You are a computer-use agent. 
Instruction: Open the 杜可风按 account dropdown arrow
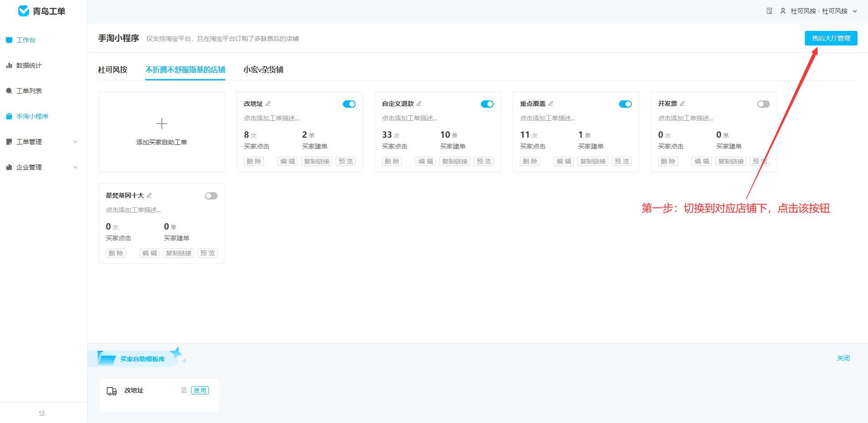[855, 11]
